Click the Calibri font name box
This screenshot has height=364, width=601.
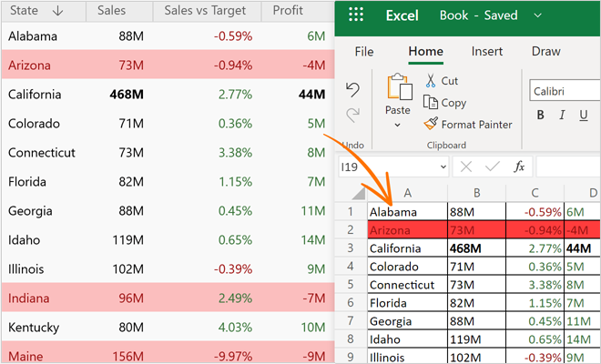coord(565,91)
